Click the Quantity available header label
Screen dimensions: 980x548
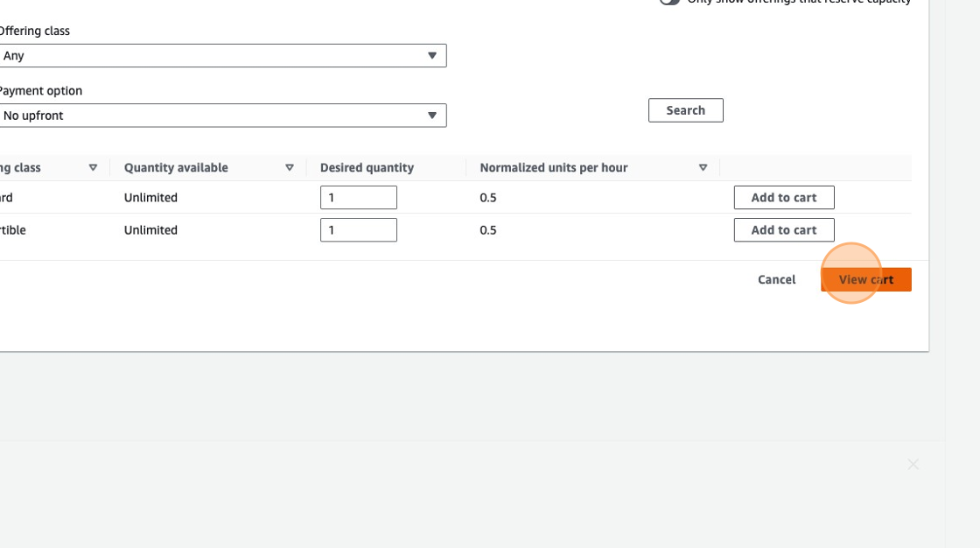coord(176,168)
